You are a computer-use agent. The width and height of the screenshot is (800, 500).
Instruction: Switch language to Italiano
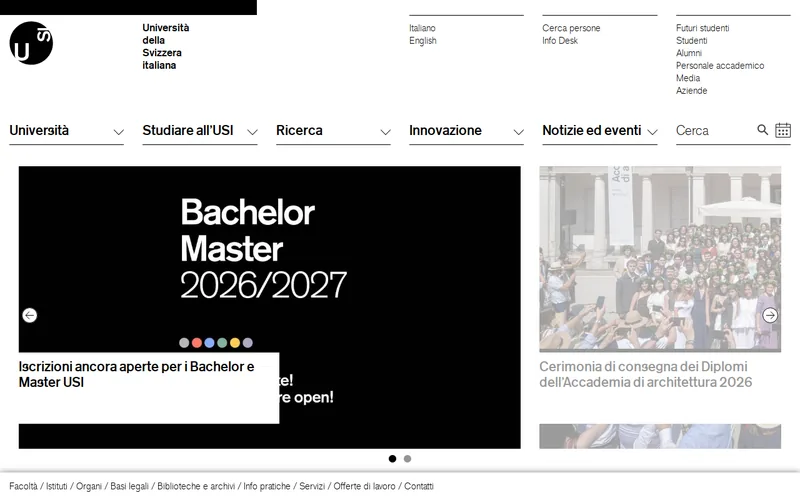click(422, 28)
